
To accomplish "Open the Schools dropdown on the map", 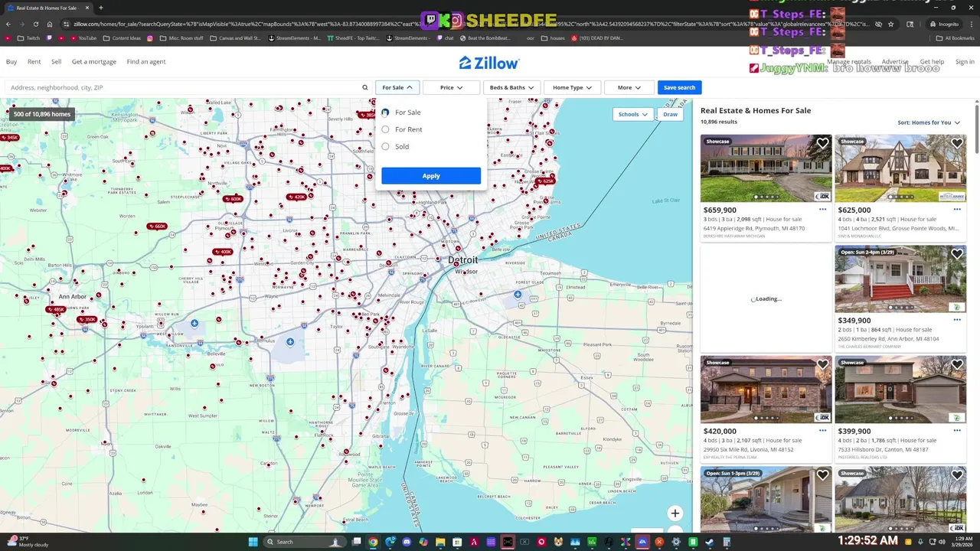I will click(x=633, y=114).
